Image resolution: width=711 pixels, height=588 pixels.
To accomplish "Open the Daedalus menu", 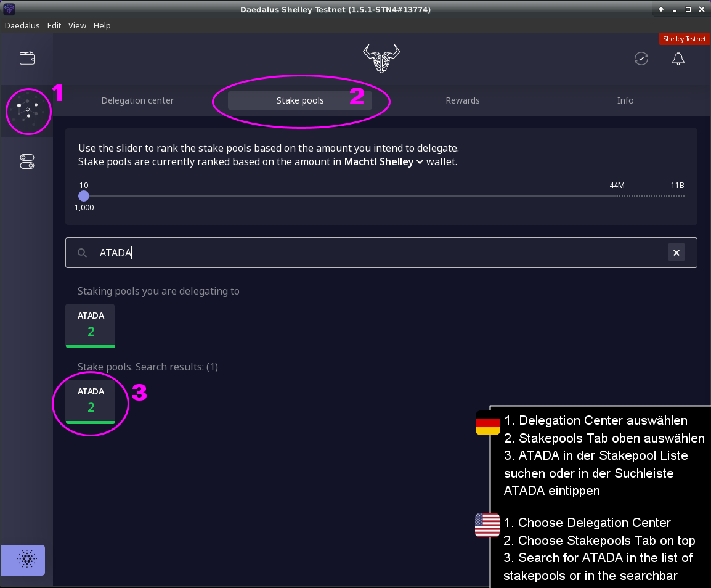I will click(x=22, y=25).
